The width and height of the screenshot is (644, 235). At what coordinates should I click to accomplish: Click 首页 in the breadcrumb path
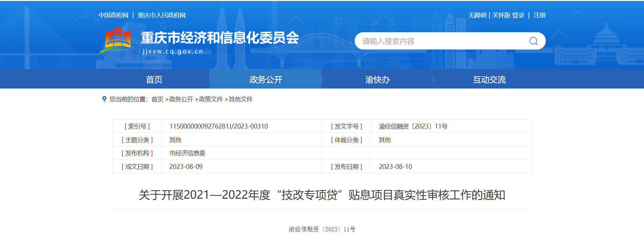coord(157,99)
